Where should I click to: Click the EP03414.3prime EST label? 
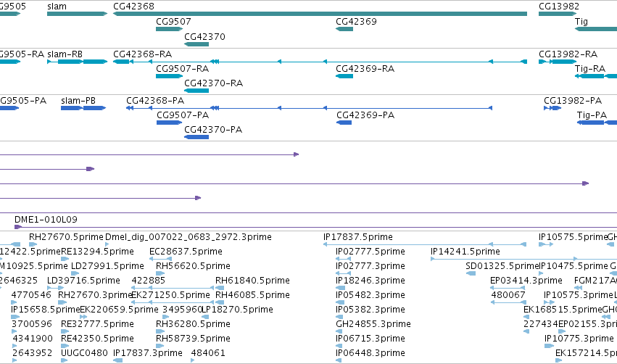526,281
